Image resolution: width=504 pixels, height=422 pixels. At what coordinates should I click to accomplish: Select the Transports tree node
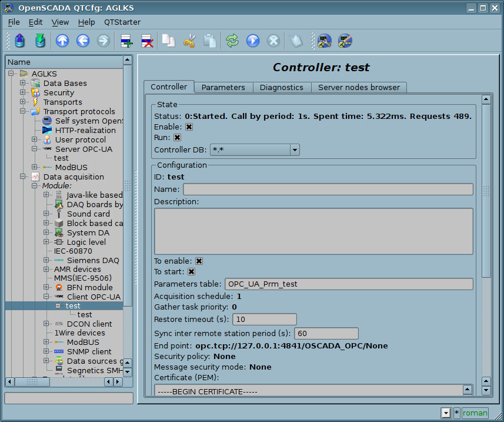tap(63, 102)
